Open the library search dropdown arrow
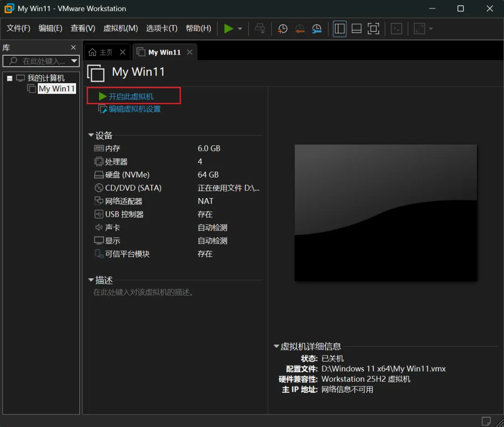This screenshot has height=427, width=504. [x=74, y=61]
